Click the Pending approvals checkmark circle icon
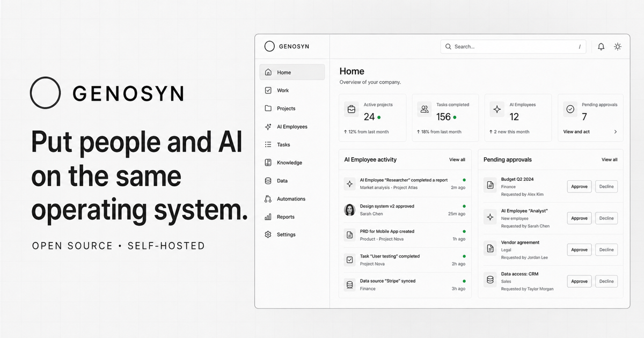Viewport: 644px width, 338px height. pos(570,109)
